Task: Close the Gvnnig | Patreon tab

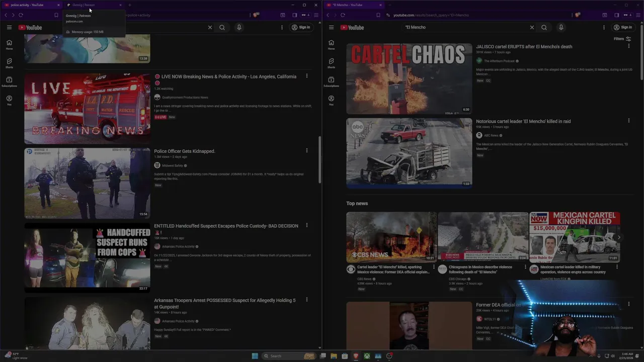Action: click(120, 5)
